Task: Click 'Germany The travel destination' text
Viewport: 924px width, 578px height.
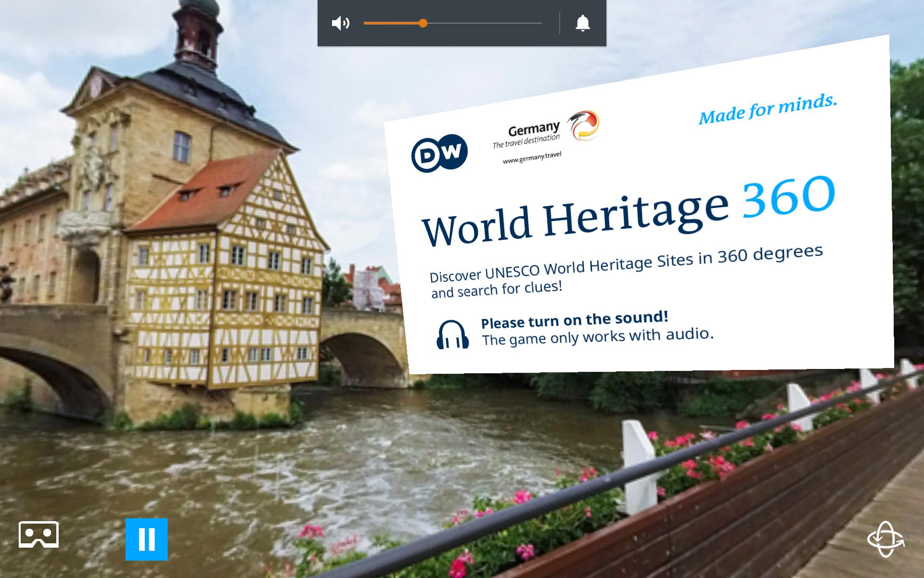Action: tap(529, 135)
